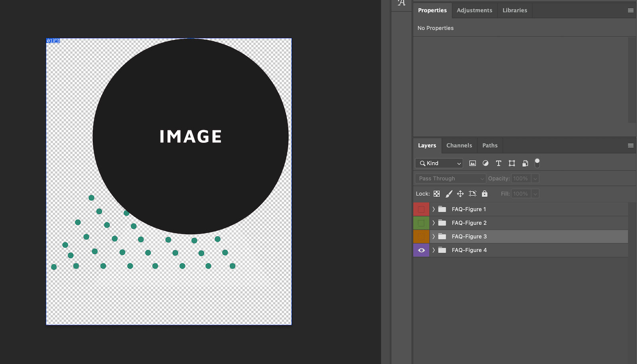
Task: Select the FAQ-Figure 2 layer name
Action: (x=469, y=223)
